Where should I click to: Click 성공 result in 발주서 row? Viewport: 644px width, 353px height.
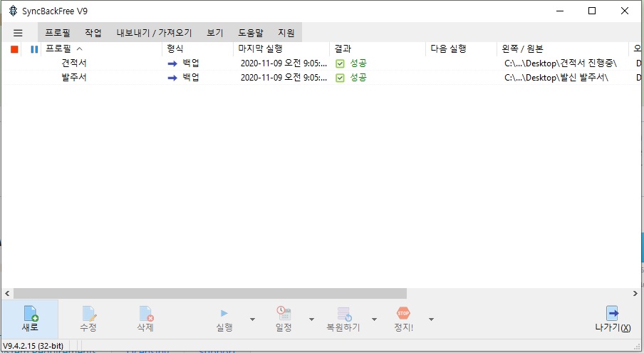click(358, 77)
